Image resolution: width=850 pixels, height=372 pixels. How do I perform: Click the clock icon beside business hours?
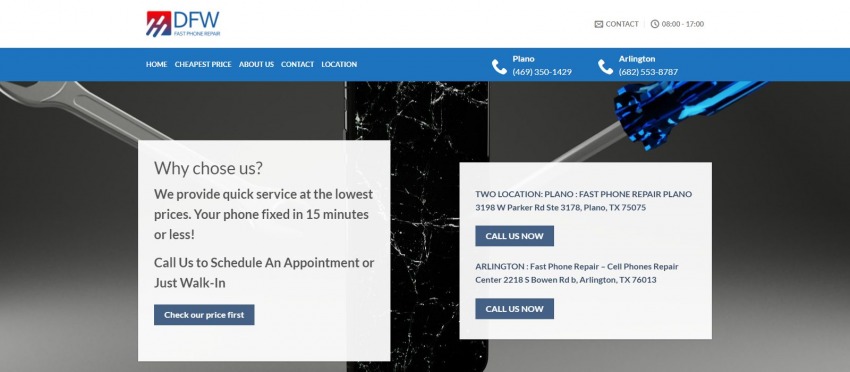pos(655,24)
